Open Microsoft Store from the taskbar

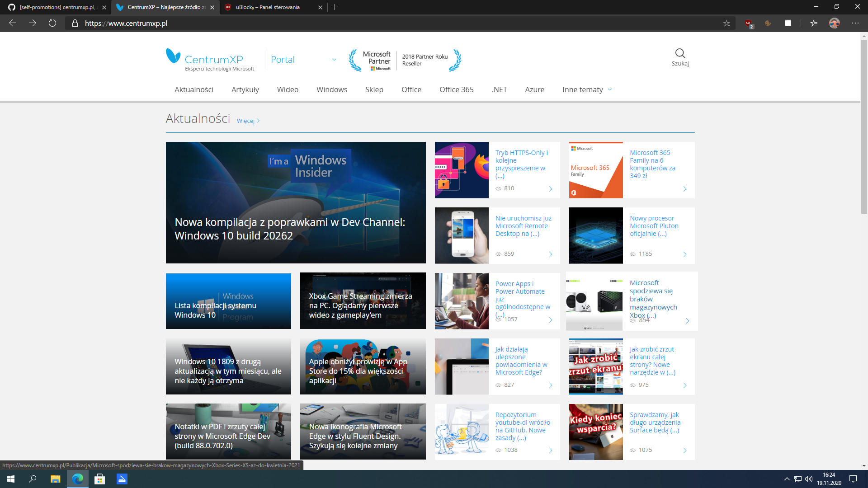[99, 479]
